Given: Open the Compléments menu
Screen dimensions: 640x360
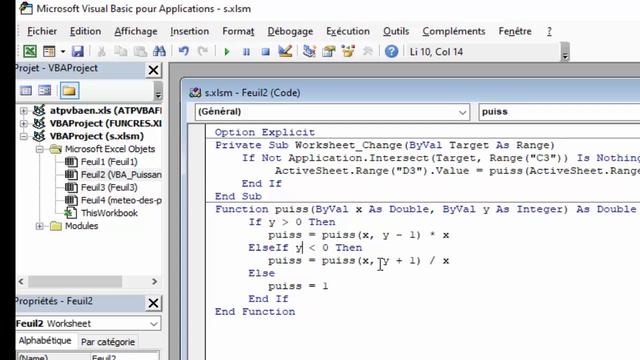Looking at the screenshot, I should pos(453,31).
